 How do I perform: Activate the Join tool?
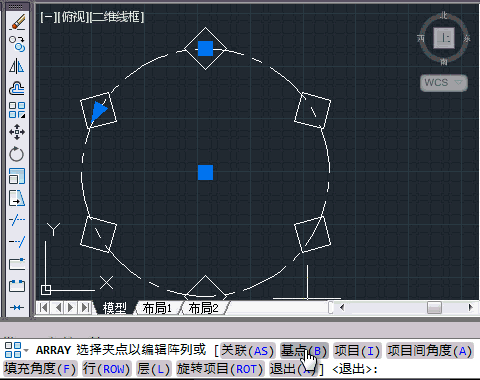pyautogui.click(x=17, y=307)
